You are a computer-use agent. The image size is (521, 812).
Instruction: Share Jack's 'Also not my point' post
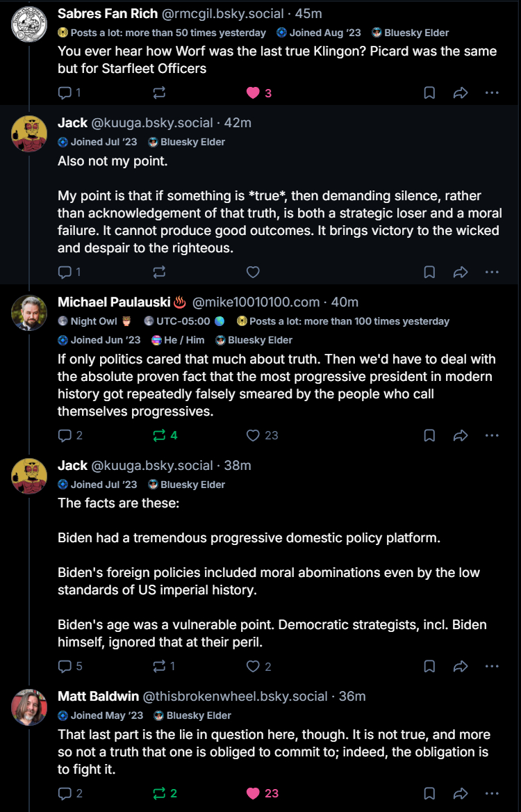[x=460, y=272]
